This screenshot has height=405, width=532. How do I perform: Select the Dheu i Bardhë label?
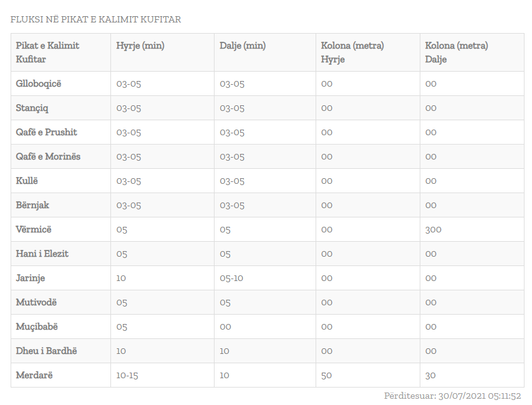click(x=46, y=351)
